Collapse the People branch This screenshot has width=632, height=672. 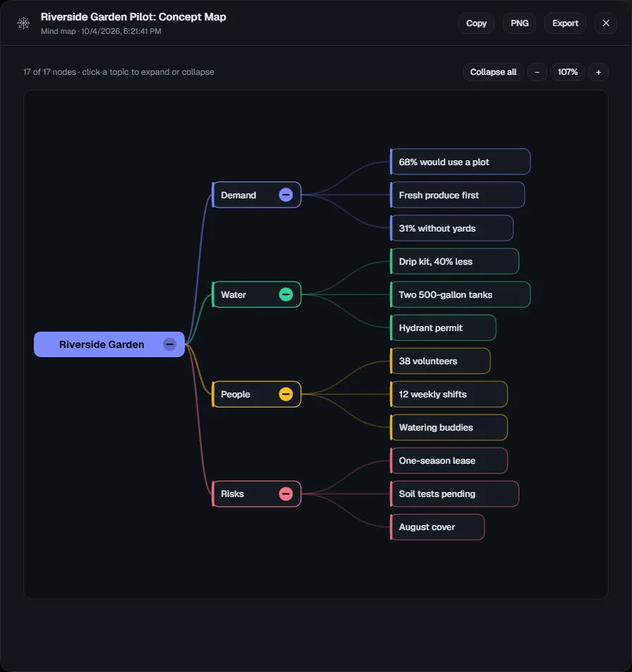[x=286, y=394]
